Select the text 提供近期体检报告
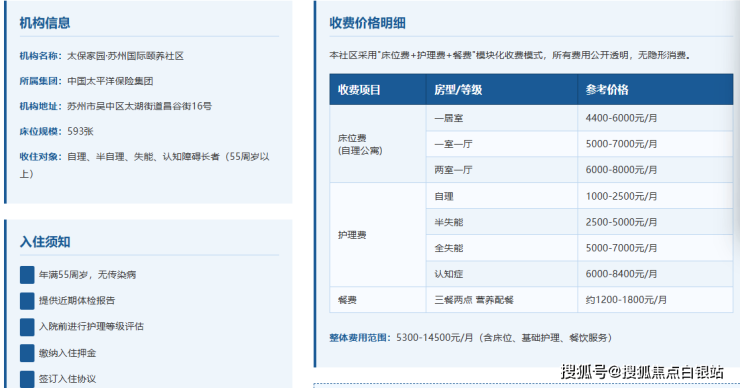The image size is (740, 388). pyautogui.click(x=77, y=301)
